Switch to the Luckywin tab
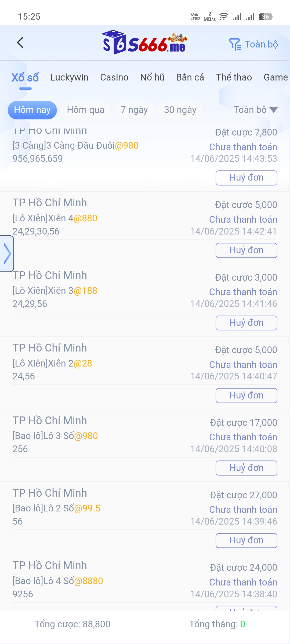290x644 pixels. click(69, 77)
